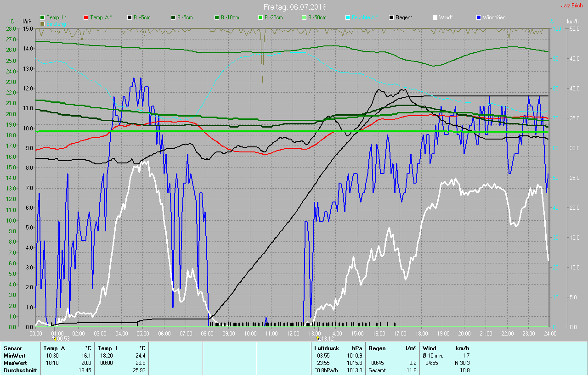Click the pressure trend label ^0.8hPa/h

point(326,370)
